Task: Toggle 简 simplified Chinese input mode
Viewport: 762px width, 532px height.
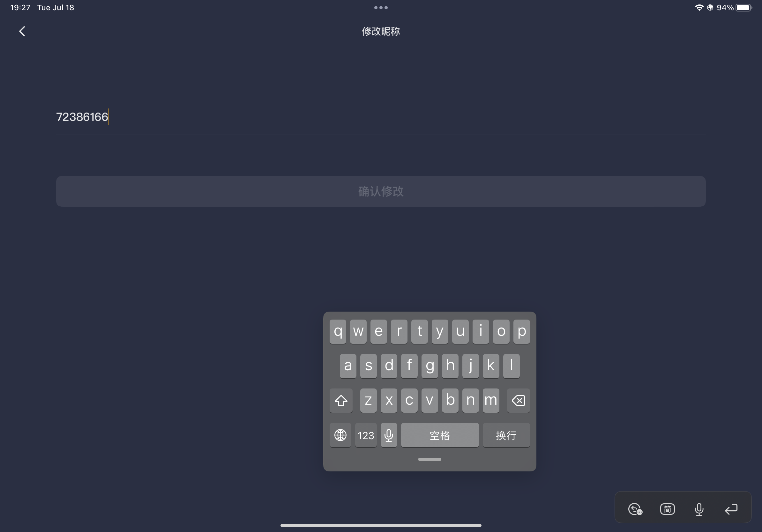Action: 667,509
